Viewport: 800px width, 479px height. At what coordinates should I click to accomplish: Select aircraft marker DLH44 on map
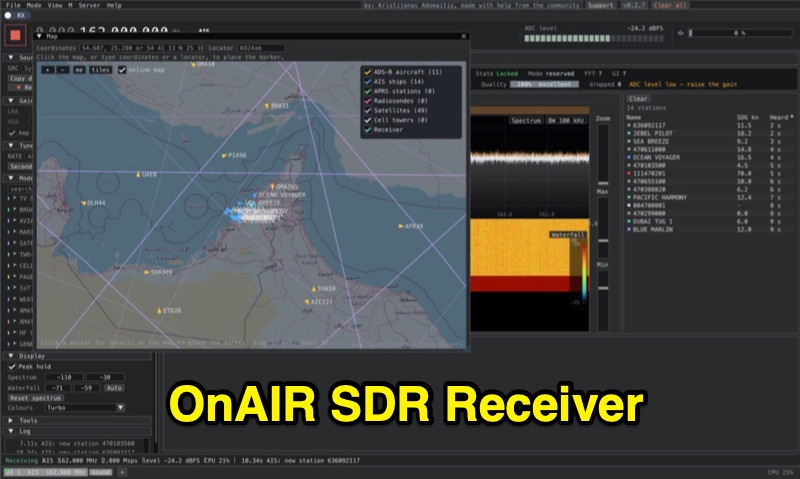pyautogui.click(x=84, y=203)
